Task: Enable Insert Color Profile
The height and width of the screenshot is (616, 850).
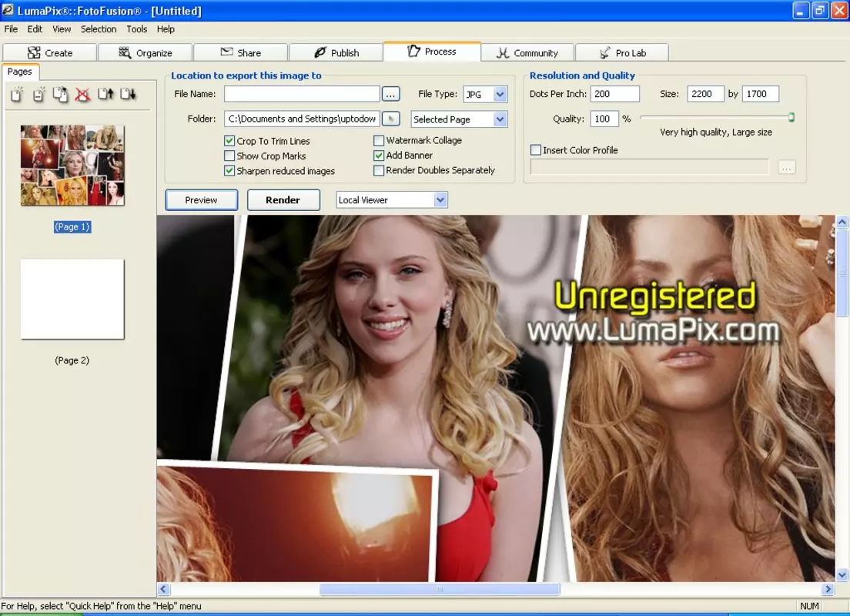Action: [x=536, y=149]
